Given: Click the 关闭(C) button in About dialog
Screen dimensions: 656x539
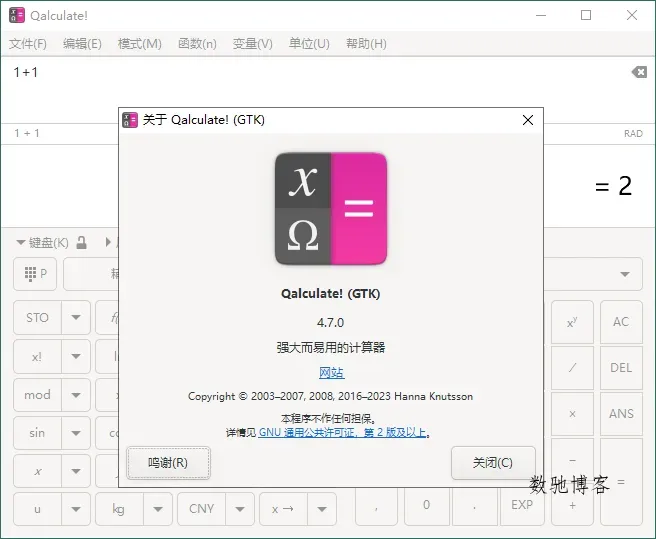Looking at the screenshot, I should [x=493, y=463].
